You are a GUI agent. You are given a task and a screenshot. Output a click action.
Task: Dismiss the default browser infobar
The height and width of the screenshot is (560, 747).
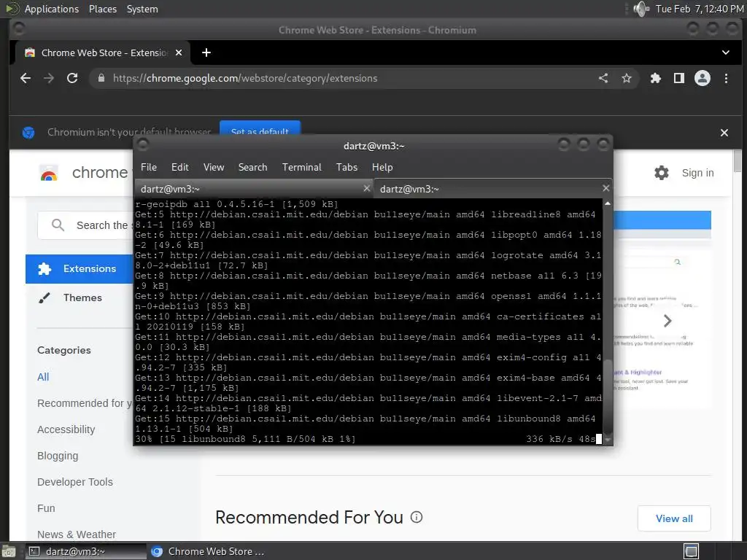coord(724,133)
